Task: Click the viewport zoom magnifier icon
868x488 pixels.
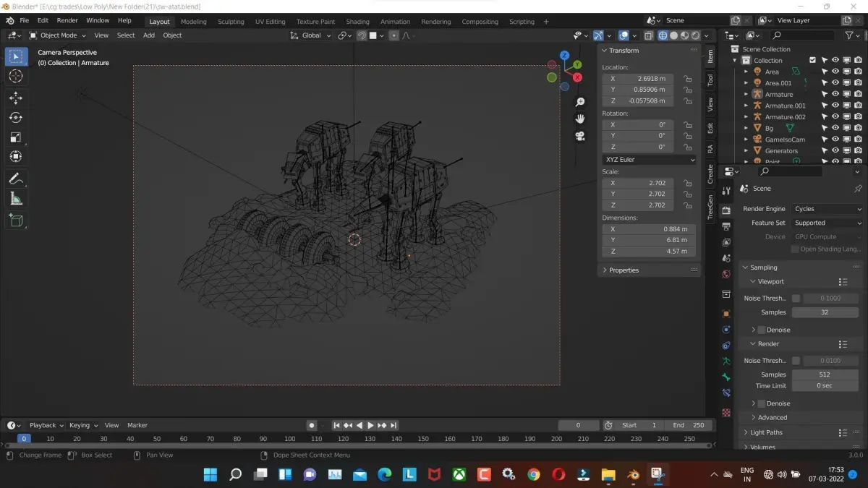Action: [580, 102]
